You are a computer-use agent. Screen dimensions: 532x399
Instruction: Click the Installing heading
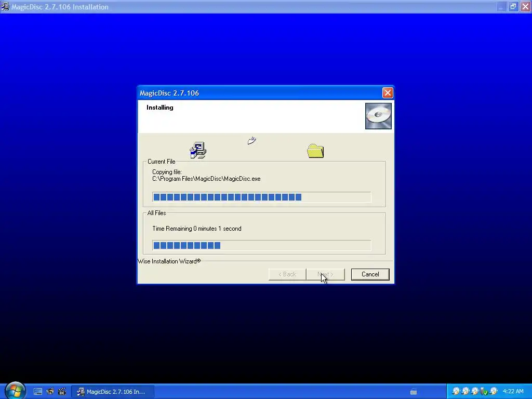pos(160,108)
